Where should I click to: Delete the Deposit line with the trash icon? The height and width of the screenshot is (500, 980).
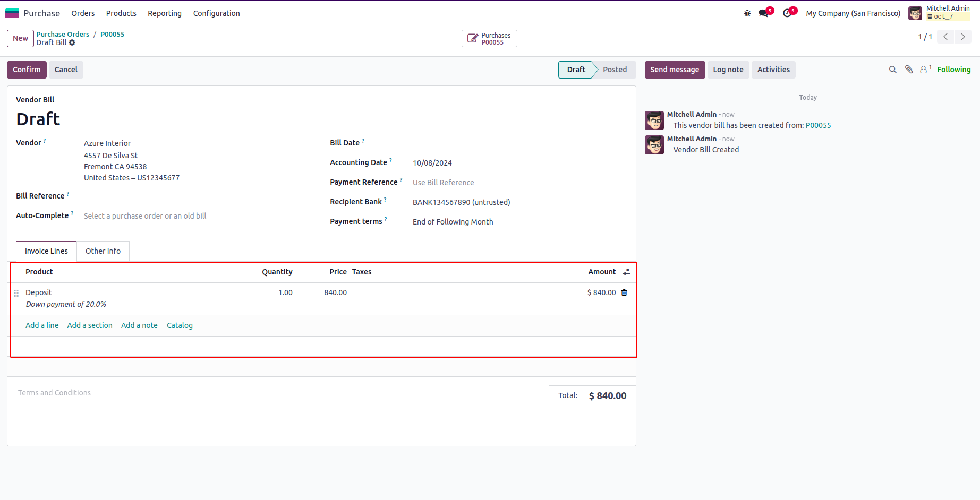pos(624,292)
